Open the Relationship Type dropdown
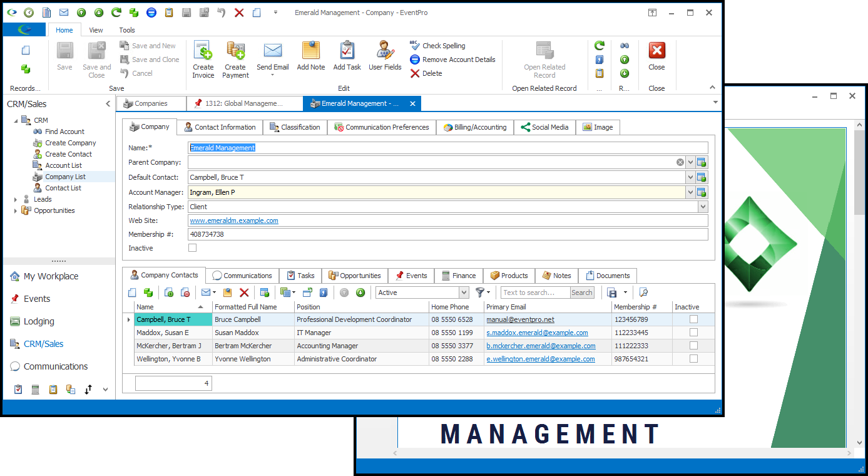Image resolution: width=868 pixels, height=476 pixels. pos(703,207)
